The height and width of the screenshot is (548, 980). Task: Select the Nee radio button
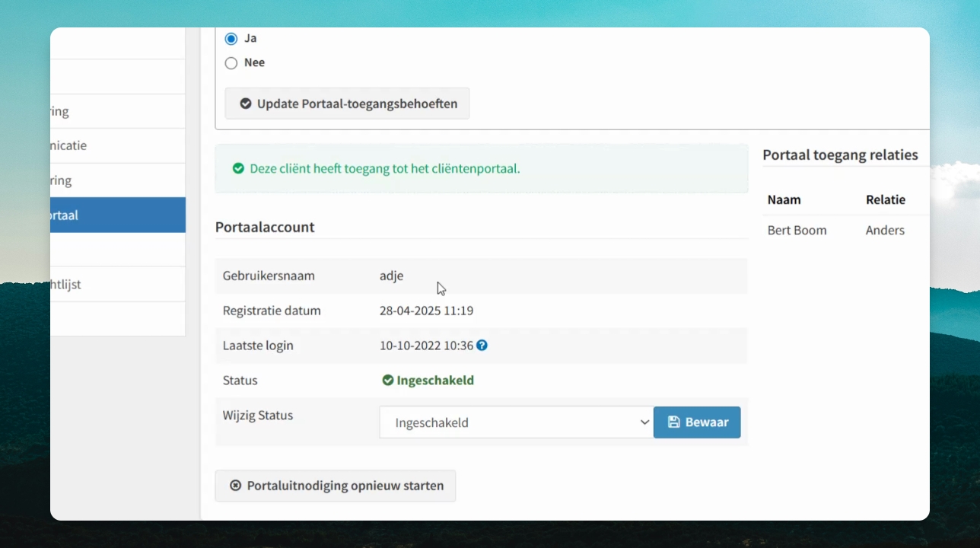(x=231, y=63)
